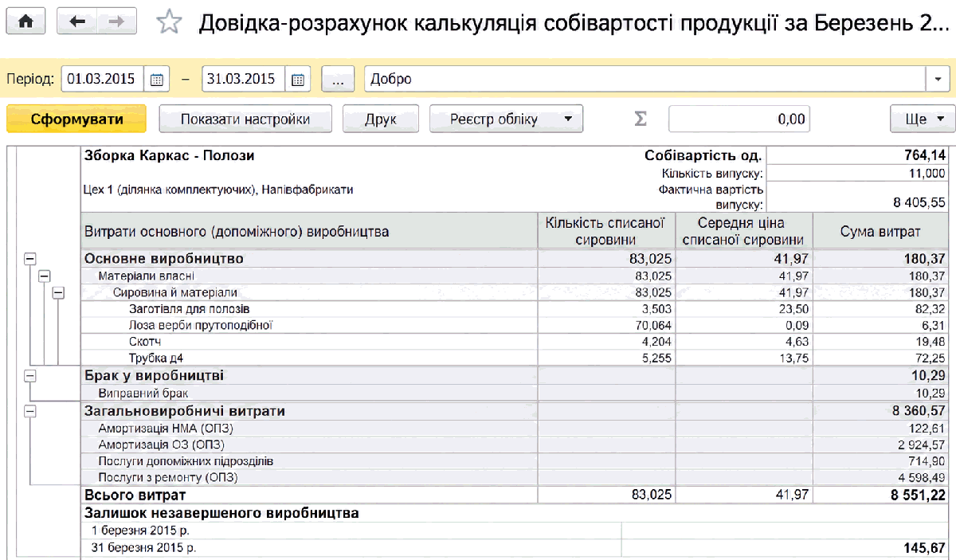Edit the end date field 31.03.2015
The width and height of the screenshot is (956, 560).
point(245,79)
